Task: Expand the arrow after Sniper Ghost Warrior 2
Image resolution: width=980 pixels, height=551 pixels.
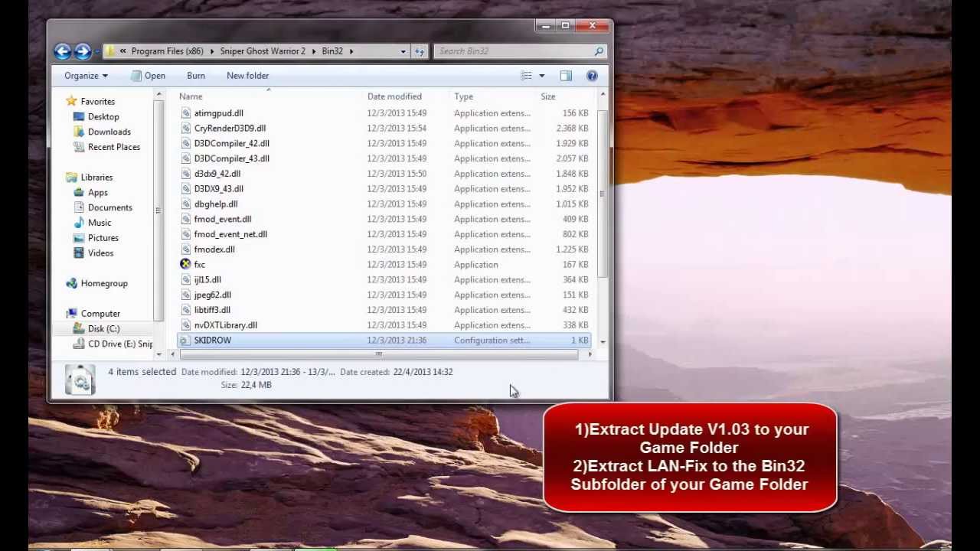Action: [x=314, y=51]
